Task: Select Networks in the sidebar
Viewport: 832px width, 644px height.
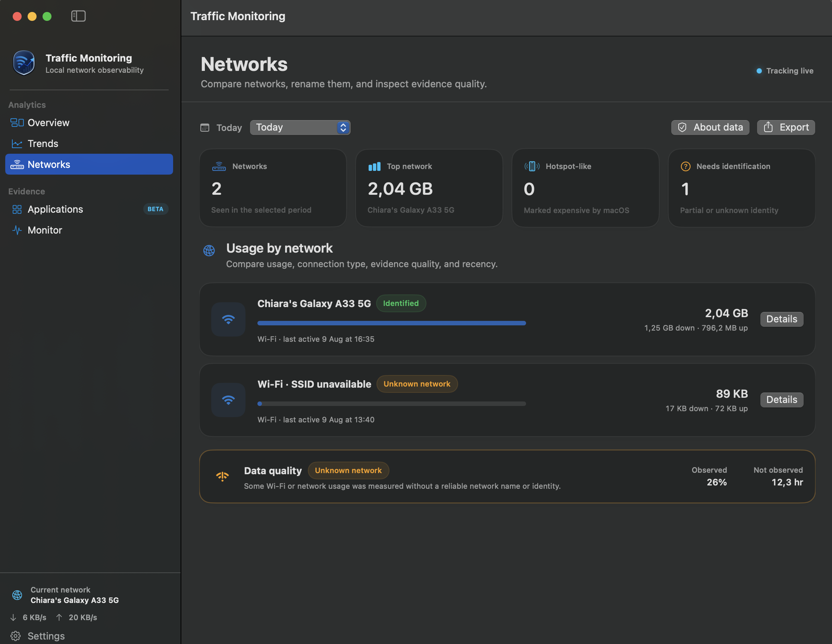Action: [89, 164]
